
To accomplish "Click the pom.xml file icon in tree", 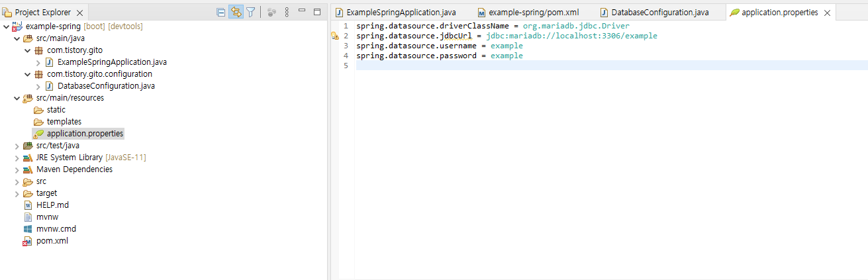I will pos(28,241).
